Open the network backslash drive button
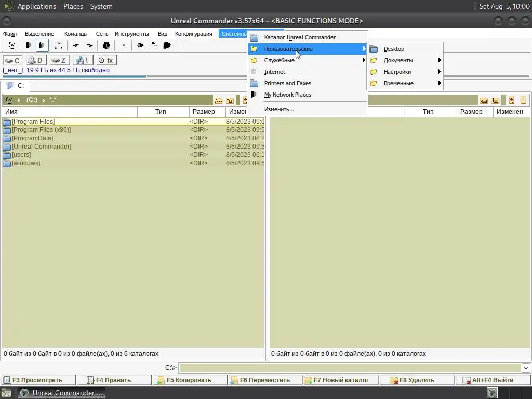 pos(83,60)
